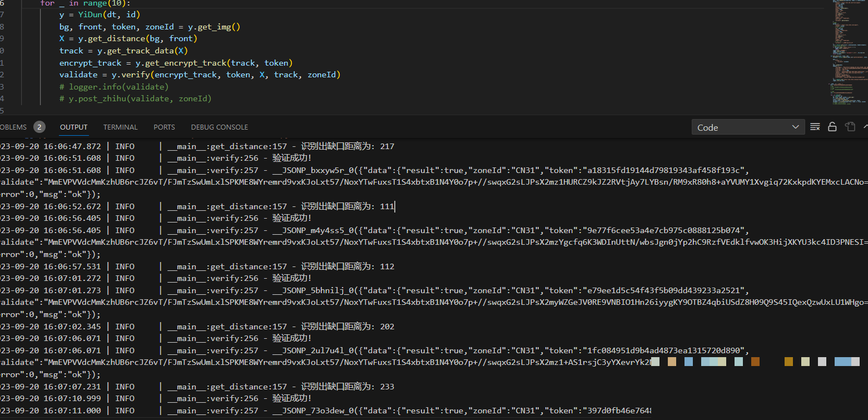Clear the output panel contents

815,127
